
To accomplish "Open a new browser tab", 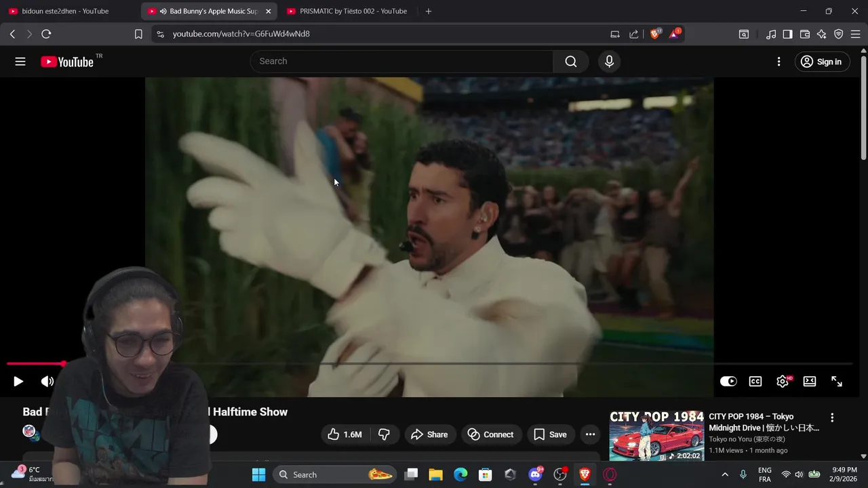I will pyautogui.click(x=428, y=12).
